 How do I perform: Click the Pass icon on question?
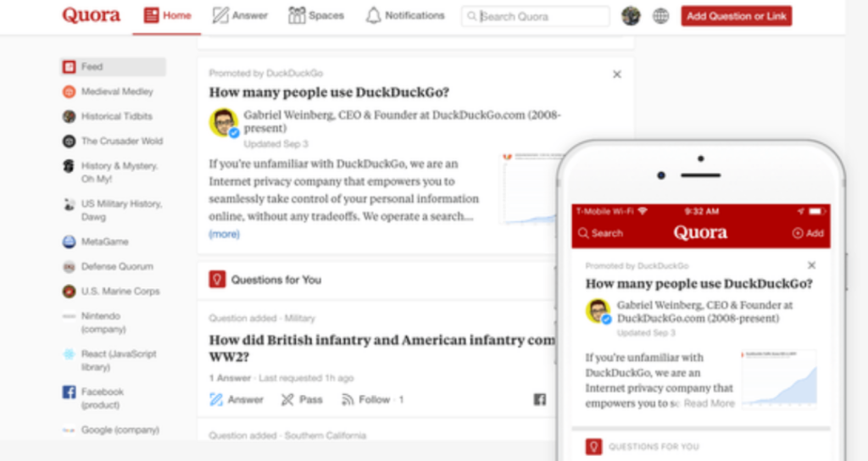287,400
